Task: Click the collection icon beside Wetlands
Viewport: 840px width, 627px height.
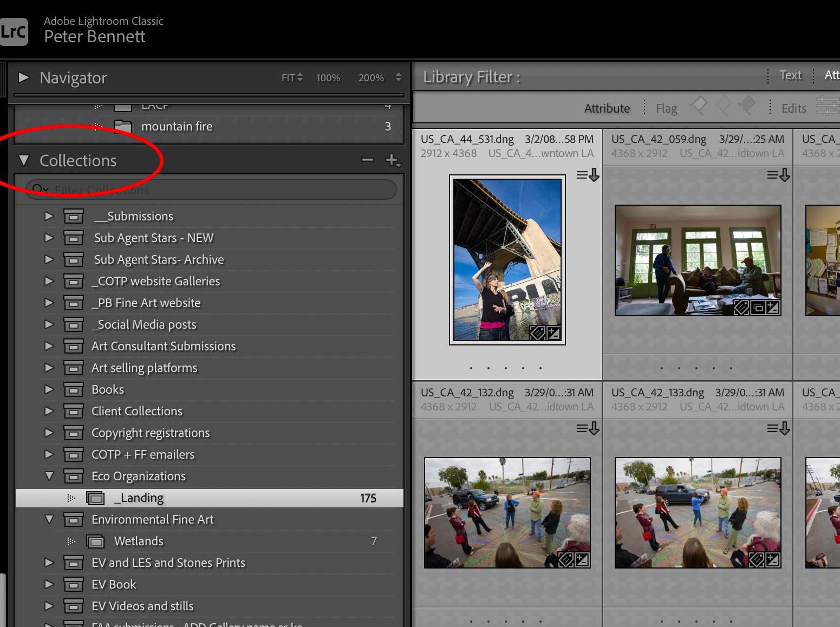Action: (x=95, y=541)
